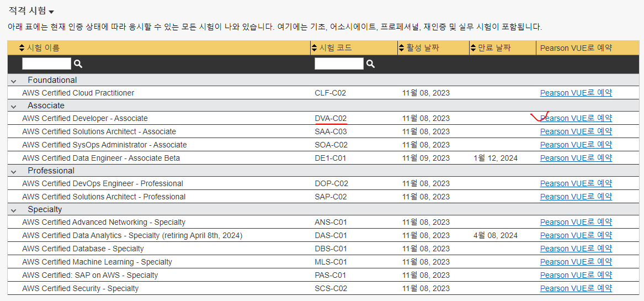Click exam code DE1-C01
Image resolution: width=644 pixels, height=301 pixels.
coord(331,158)
